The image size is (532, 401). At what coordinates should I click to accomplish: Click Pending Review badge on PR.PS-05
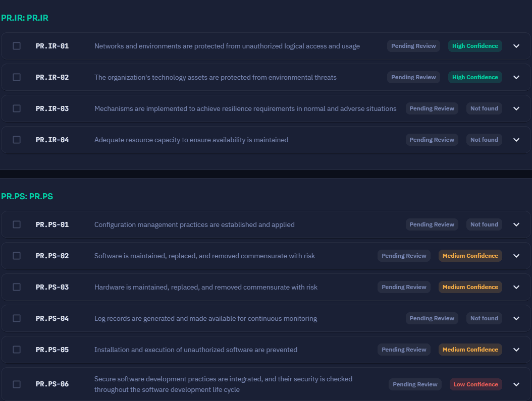(x=404, y=350)
